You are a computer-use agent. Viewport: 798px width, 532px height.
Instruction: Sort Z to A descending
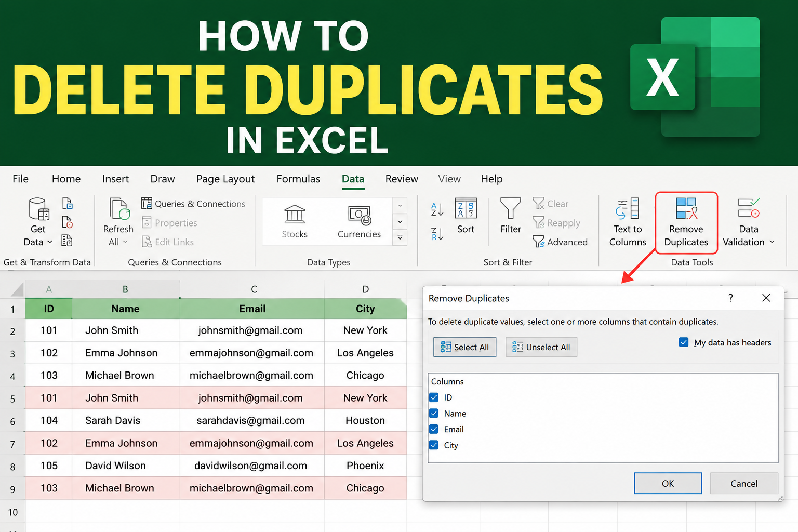(x=437, y=234)
